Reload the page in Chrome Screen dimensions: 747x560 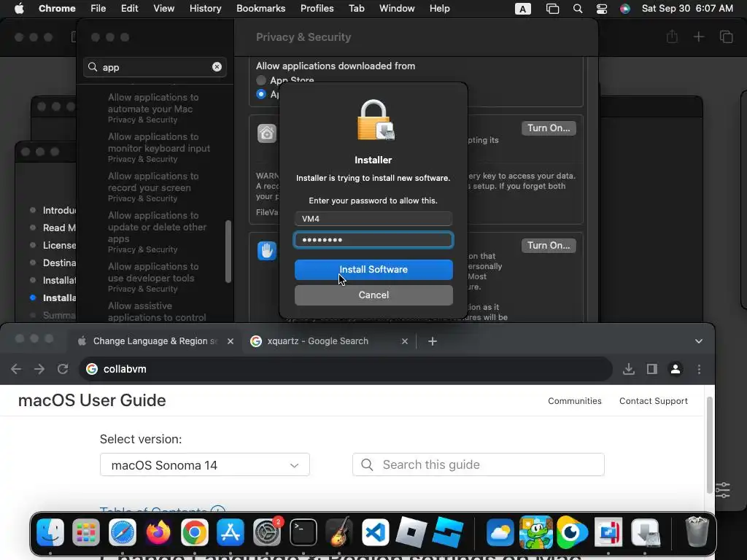[63, 369]
